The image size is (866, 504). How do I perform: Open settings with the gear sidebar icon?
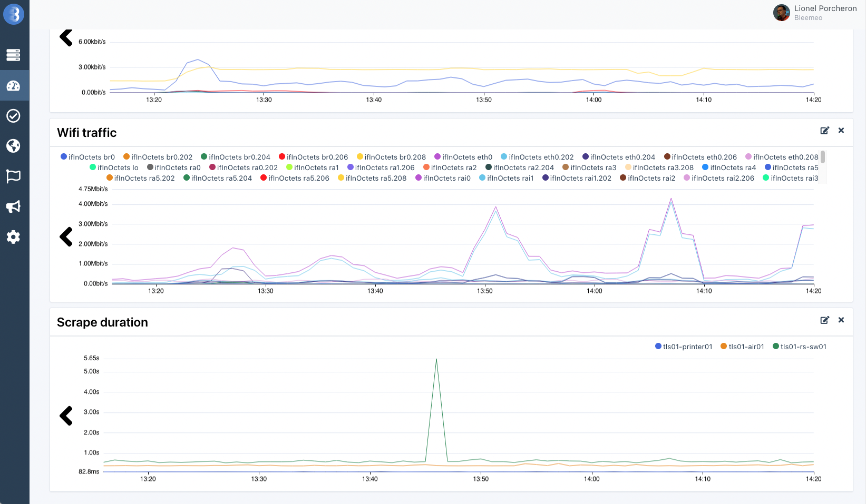[14, 237]
